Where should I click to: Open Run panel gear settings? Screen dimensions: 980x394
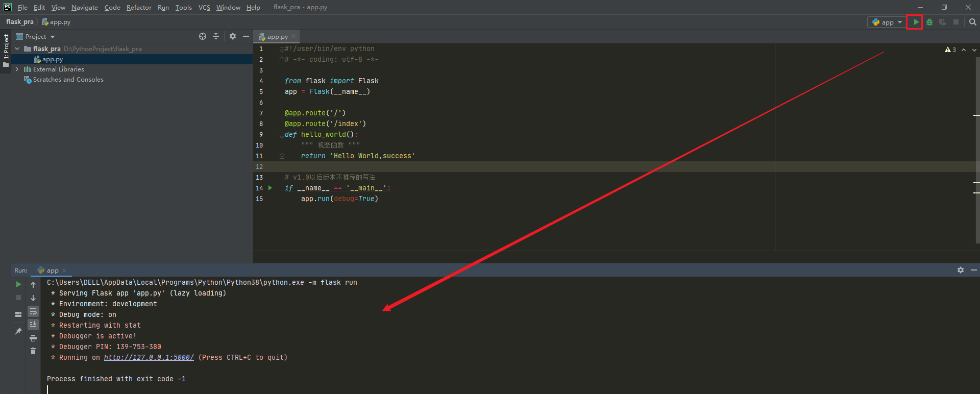pos(961,270)
